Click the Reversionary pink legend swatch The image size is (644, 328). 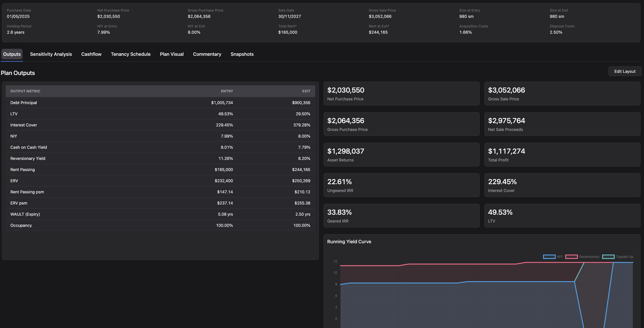(x=571, y=257)
